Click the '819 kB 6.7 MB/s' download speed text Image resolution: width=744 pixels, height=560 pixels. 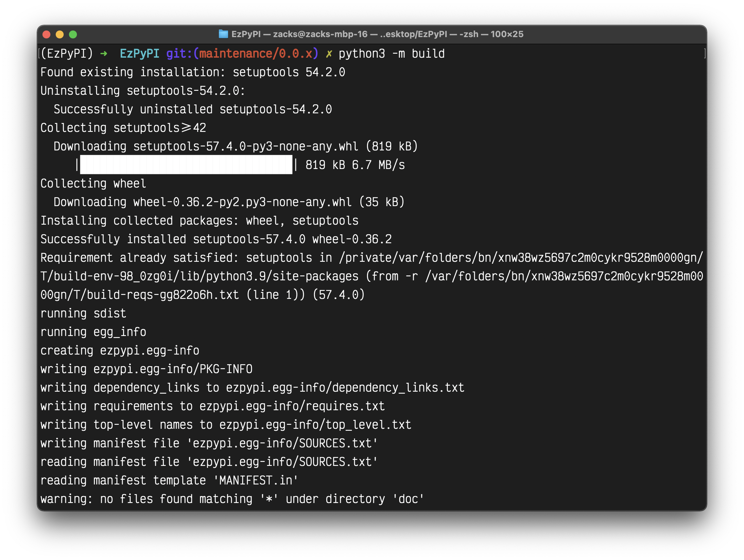coord(355,165)
